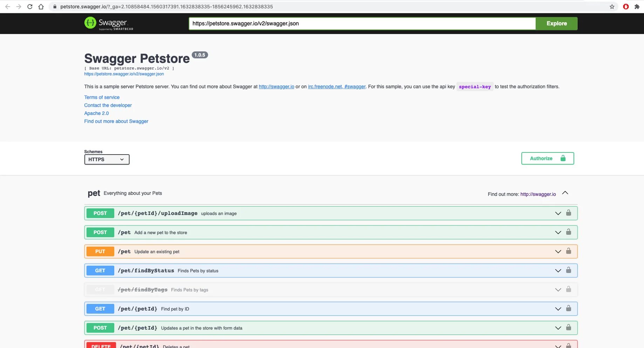The width and height of the screenshot is (644, 348).
Task: Click the "Update an existing pet" description
Action: 157,252
